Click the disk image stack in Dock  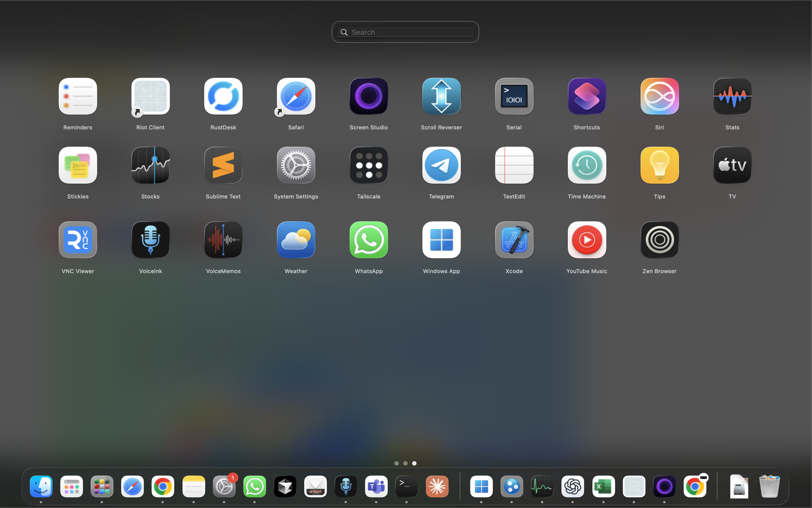tap(739, 487)
